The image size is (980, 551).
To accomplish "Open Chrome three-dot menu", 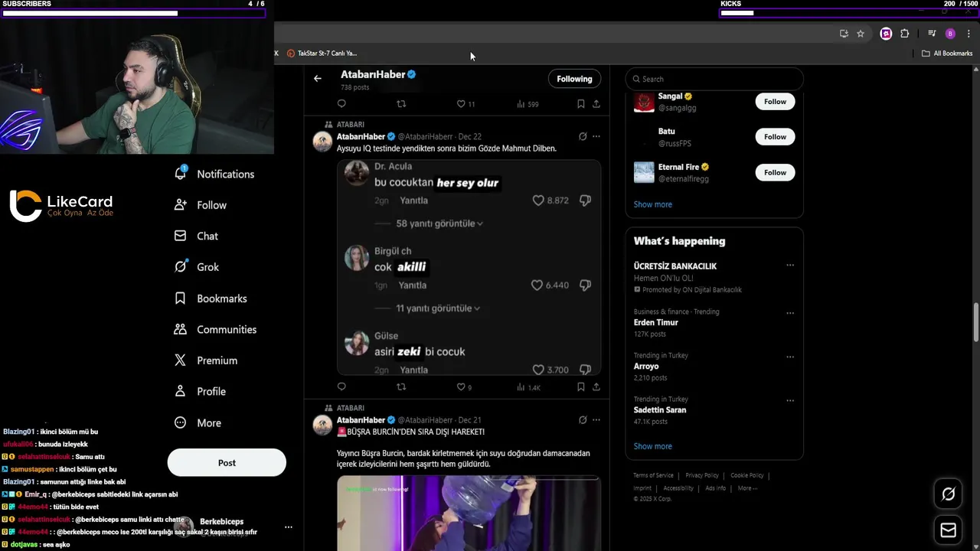I will click(x=969, y=34).
